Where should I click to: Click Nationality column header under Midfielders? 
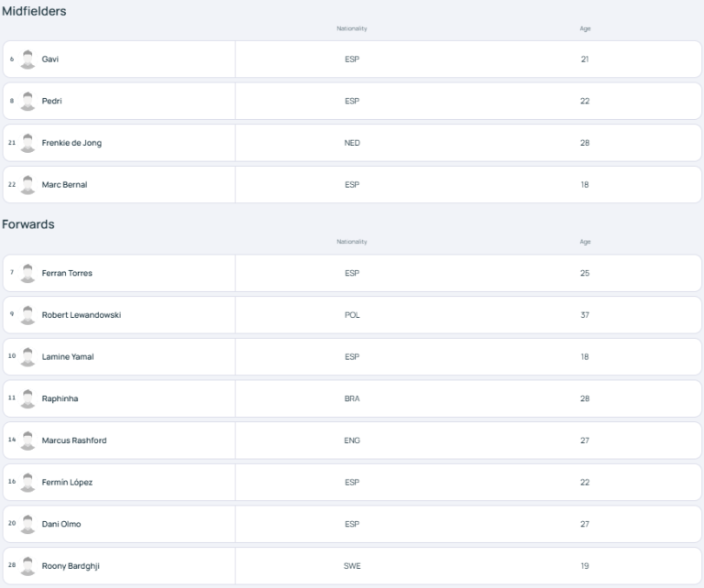coord(352,29)
